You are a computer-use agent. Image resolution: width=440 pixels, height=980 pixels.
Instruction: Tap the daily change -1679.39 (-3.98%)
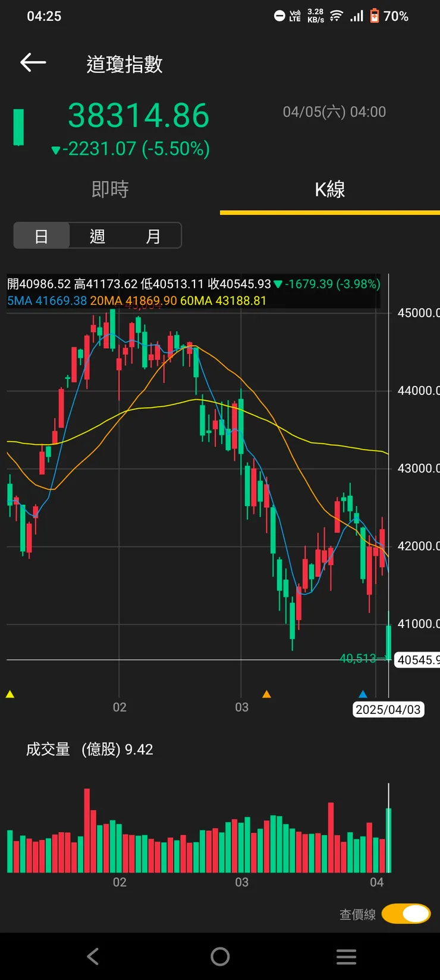click(327, 284)
